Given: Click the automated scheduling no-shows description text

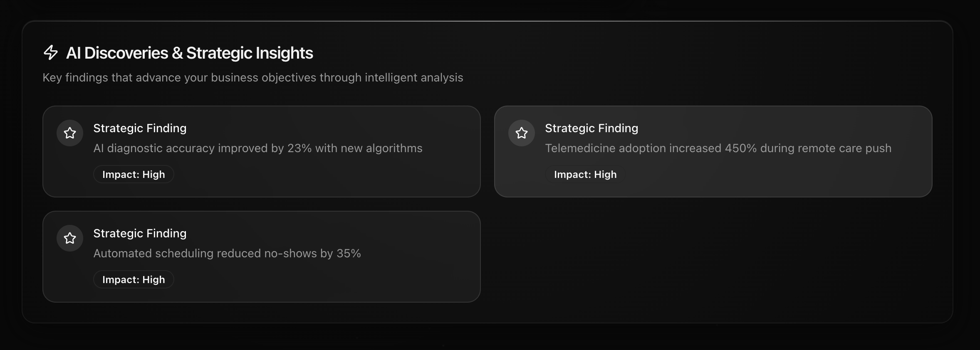Looking at the screenshot, I should coord(227,254).
